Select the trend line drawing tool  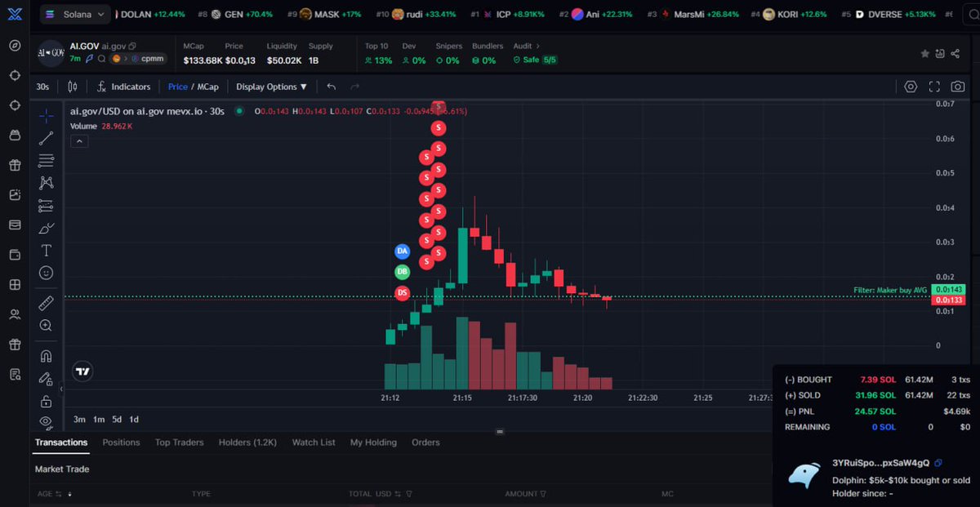[47, 138]
